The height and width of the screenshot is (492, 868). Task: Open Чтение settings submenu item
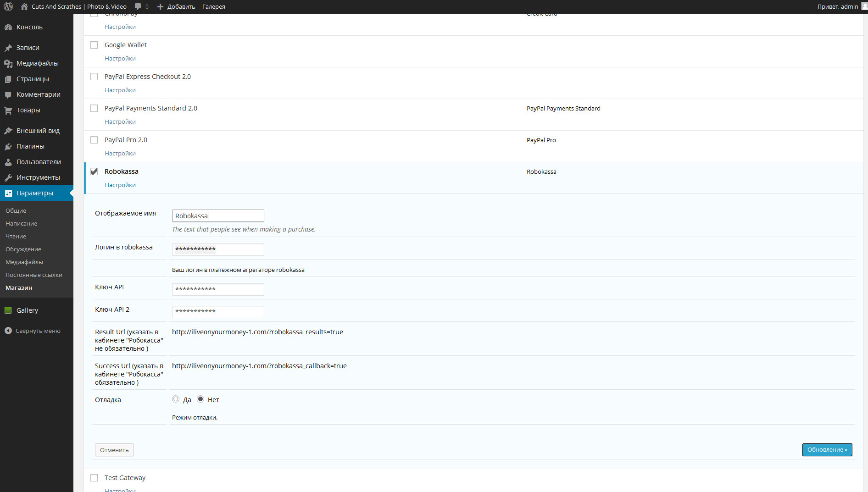click(16, 236)
